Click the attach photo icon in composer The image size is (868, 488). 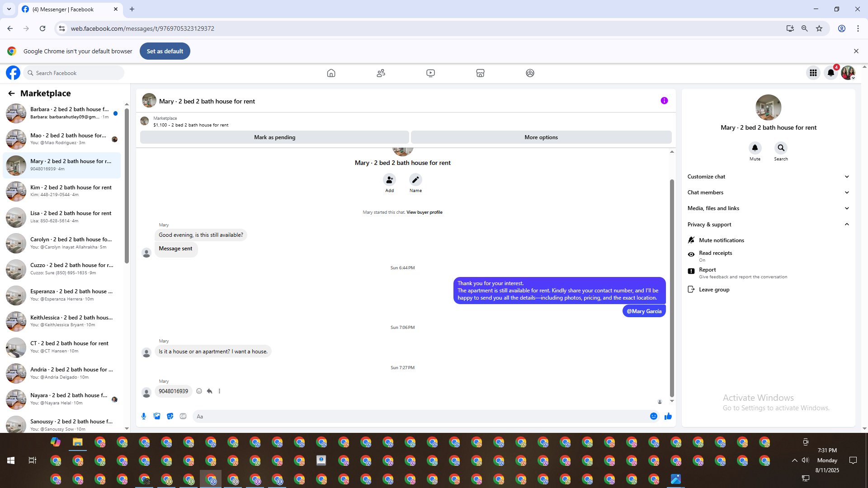click(x=157, y=416)
